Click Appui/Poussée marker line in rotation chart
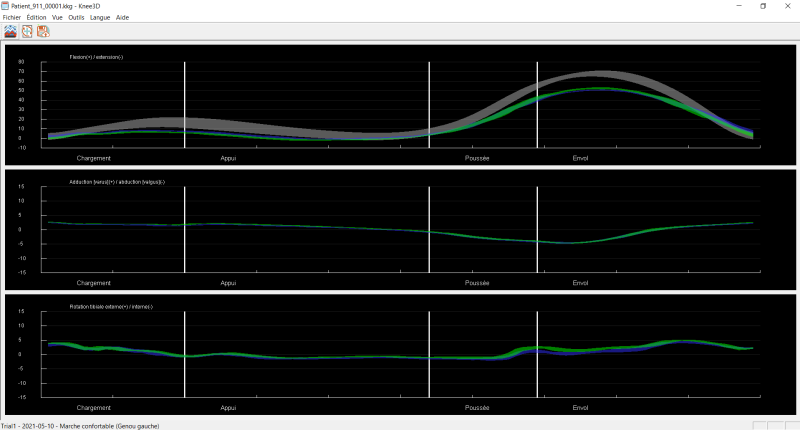Viewport: 800px width, 430px height. [x=429, y=355]
